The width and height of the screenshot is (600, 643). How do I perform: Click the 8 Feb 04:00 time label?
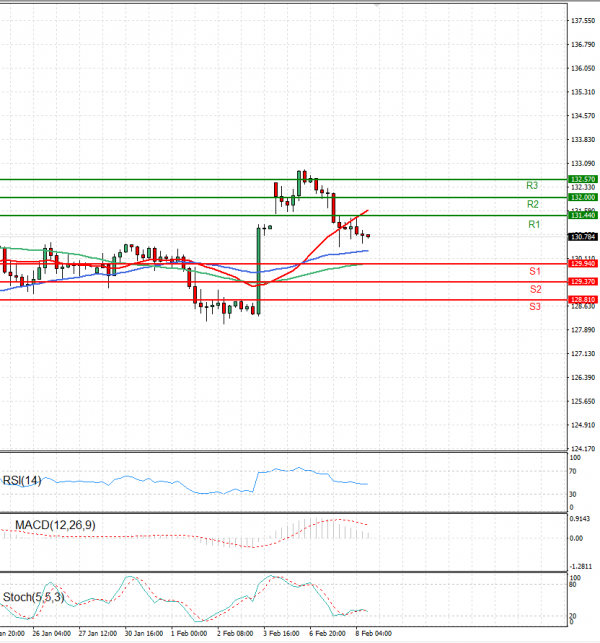[373, 633]
